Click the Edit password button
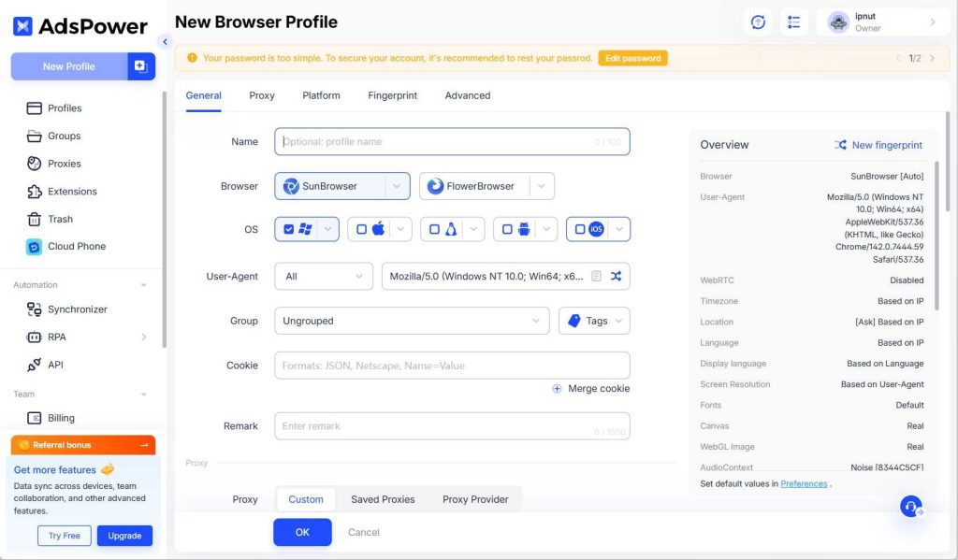Screen dimensions: 958x560 click(x=632, y=58)
